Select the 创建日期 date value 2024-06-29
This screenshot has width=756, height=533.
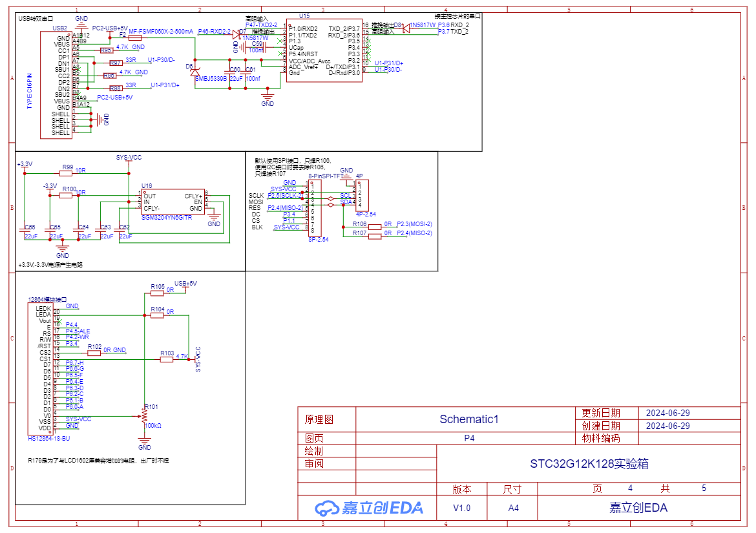pos(667,426)
